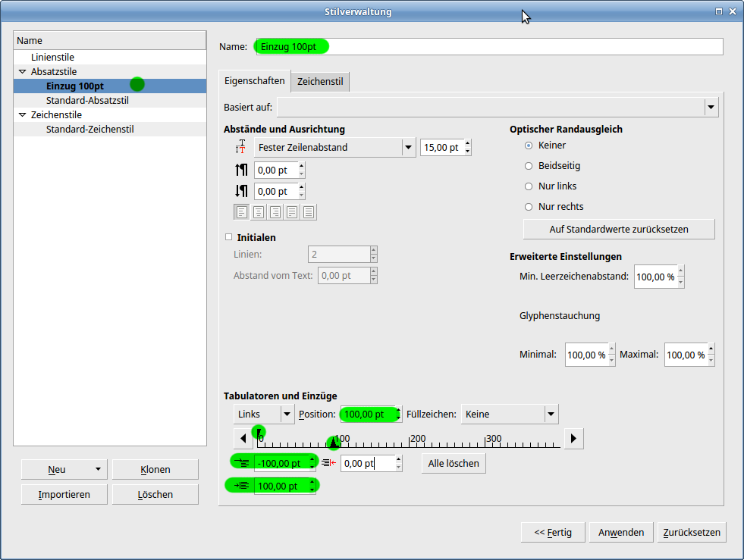Viewport: 744px width, 560px height.
Task: Select left text alignment icon
Action: click(242, 212)
